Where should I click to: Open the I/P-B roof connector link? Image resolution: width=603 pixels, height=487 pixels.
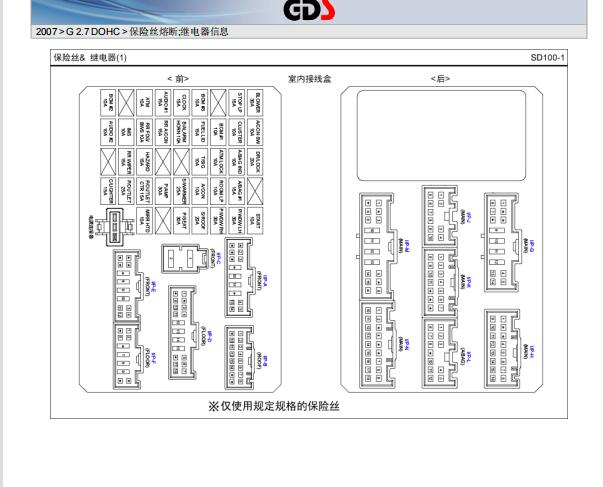pos(266,360)
